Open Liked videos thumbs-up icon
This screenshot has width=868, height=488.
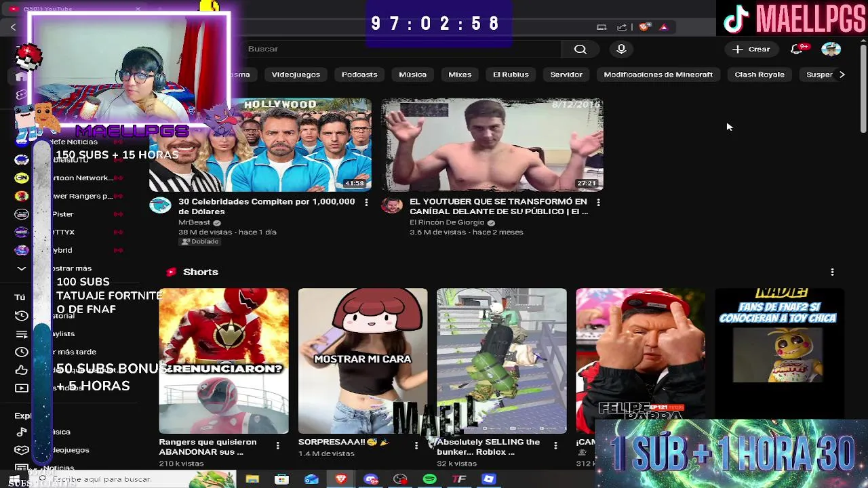(22, 370)
